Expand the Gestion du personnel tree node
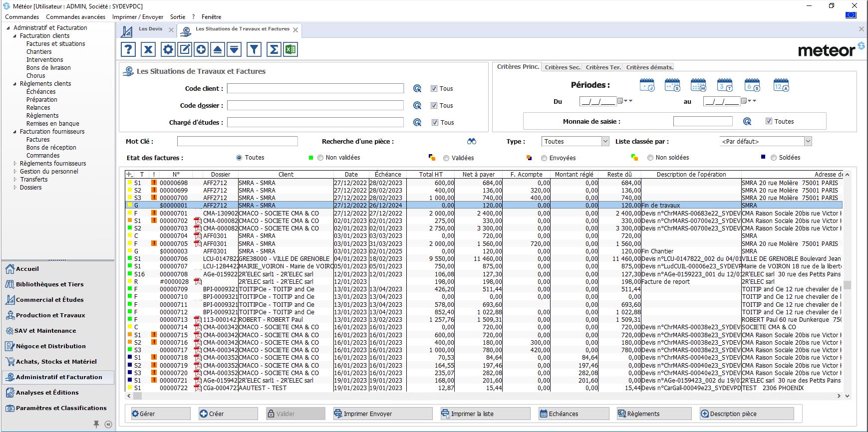 click(x=14, y=172)
